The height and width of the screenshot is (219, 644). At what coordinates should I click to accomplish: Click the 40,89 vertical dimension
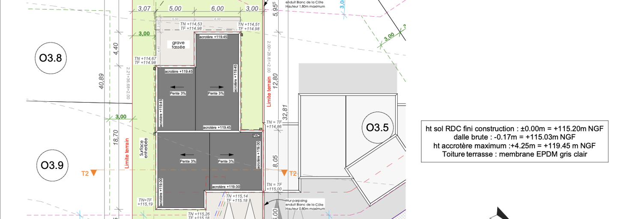point(102,82)
